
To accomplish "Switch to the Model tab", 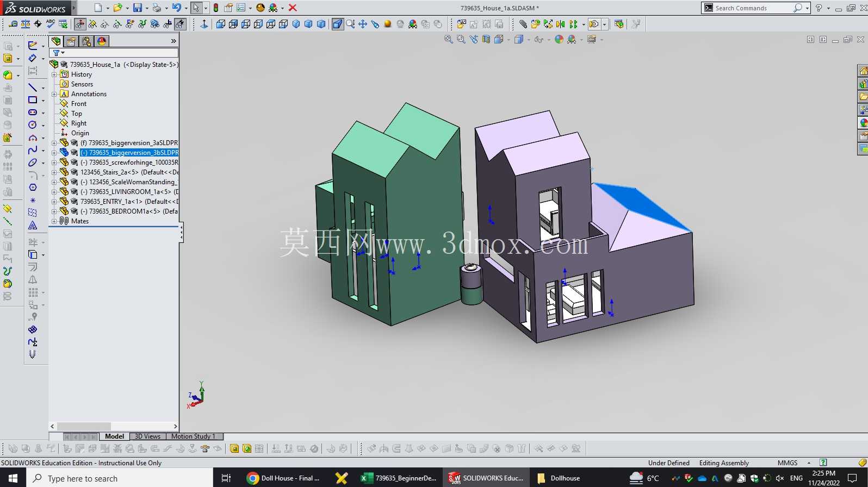I will point(114,436).
